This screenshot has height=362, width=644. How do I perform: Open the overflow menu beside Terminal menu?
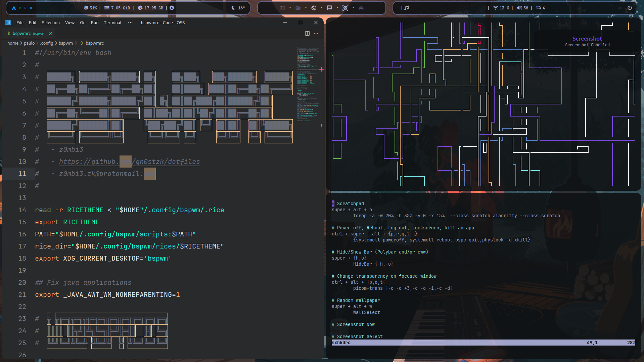coord(130,22)
